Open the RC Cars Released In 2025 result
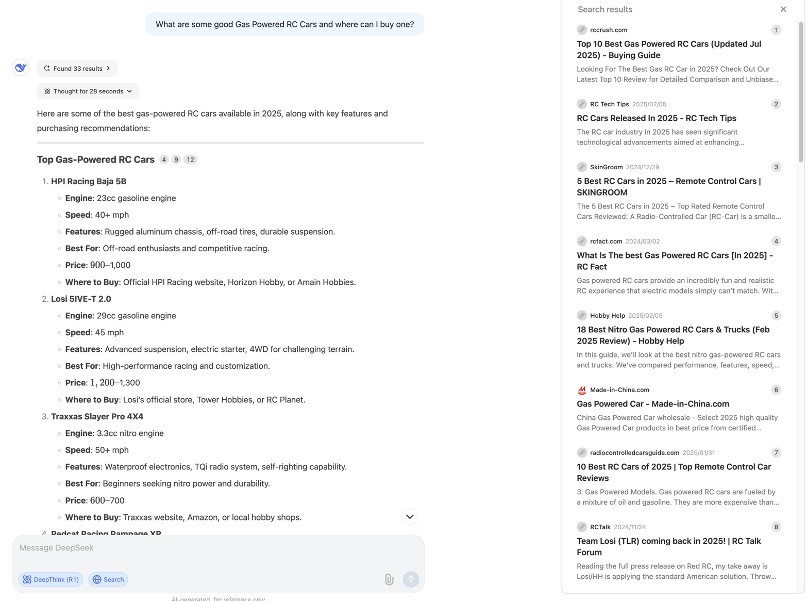 656,118
